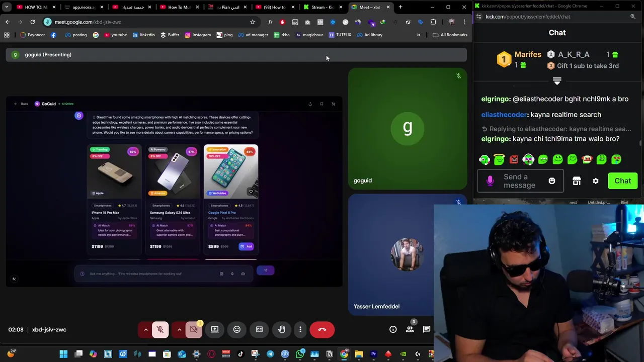Open the Buffer bookmark
This screenshot has height=362, width=644.
(x=170, y=35)
